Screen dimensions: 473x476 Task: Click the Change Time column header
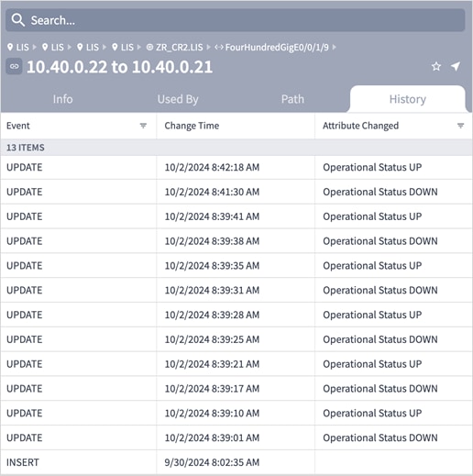236,126
